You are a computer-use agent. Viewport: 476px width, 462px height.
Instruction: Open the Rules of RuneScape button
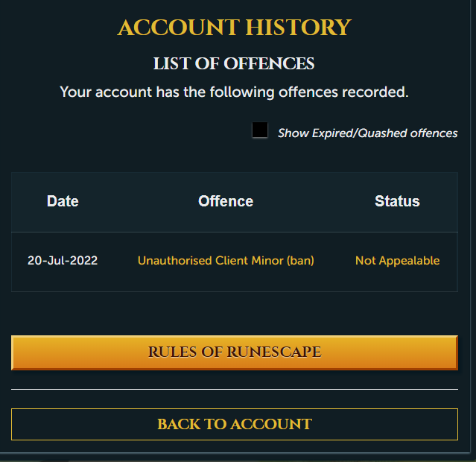tap(235, 352)
